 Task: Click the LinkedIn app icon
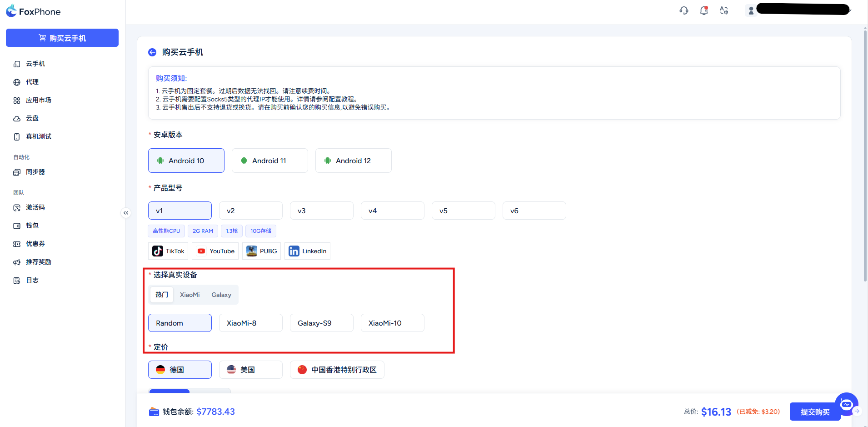[x=294, y=251]
